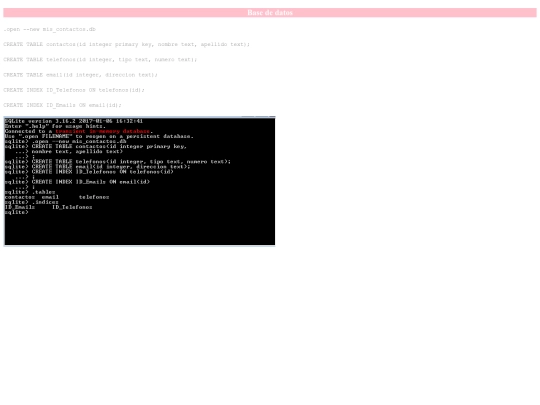Click "nombre text, apellido text)" continuation line in terminal
This screenshot has width=540, height=405.
pyautogui.click(x=69, y=152)
